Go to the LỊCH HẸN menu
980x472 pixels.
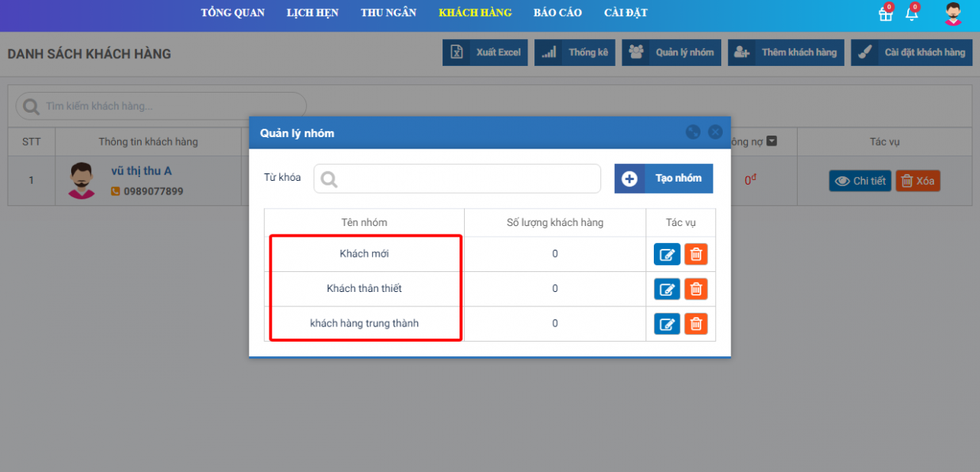(312, 13)
